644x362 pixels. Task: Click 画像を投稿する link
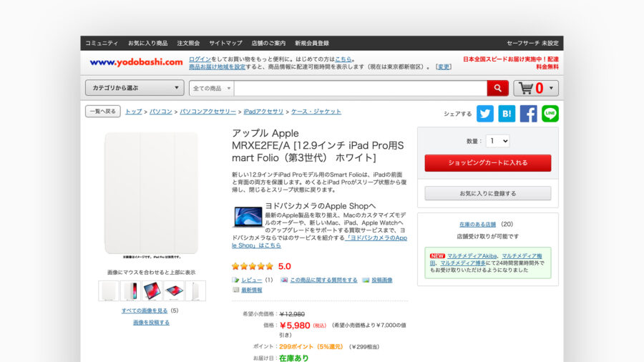tap(151, 323)
